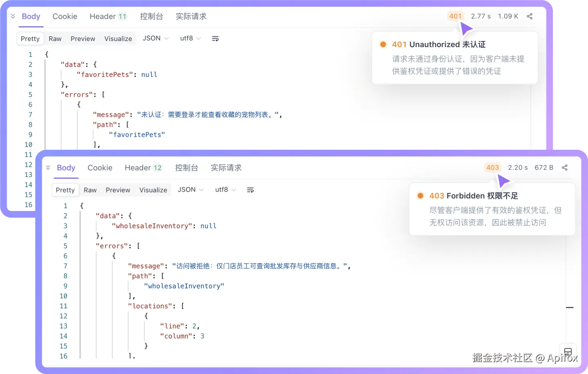
Task: Select Raw view in 401 panel
Action: [55, 39]
